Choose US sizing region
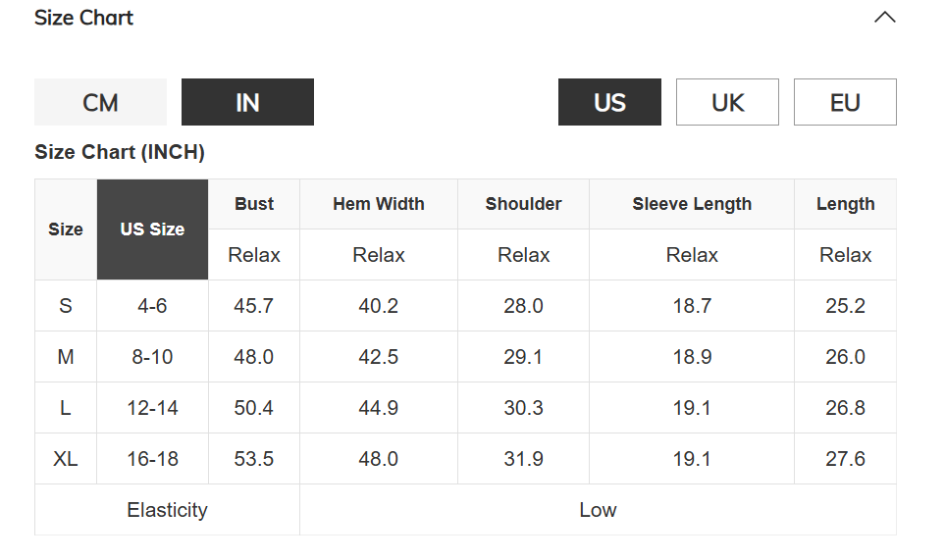This screenshot has width=945, height=560. (x=609, y=102)
